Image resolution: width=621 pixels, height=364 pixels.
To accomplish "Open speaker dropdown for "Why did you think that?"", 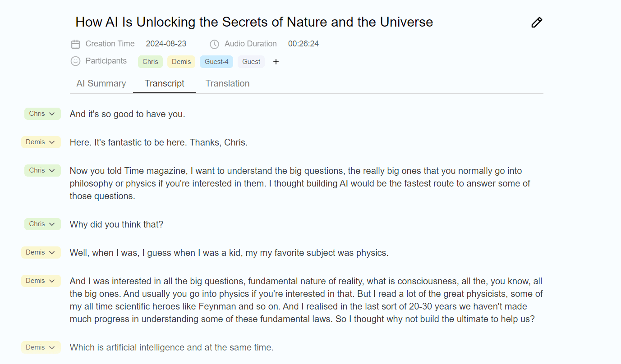I will pyautogui.click(x=42, y=224).
